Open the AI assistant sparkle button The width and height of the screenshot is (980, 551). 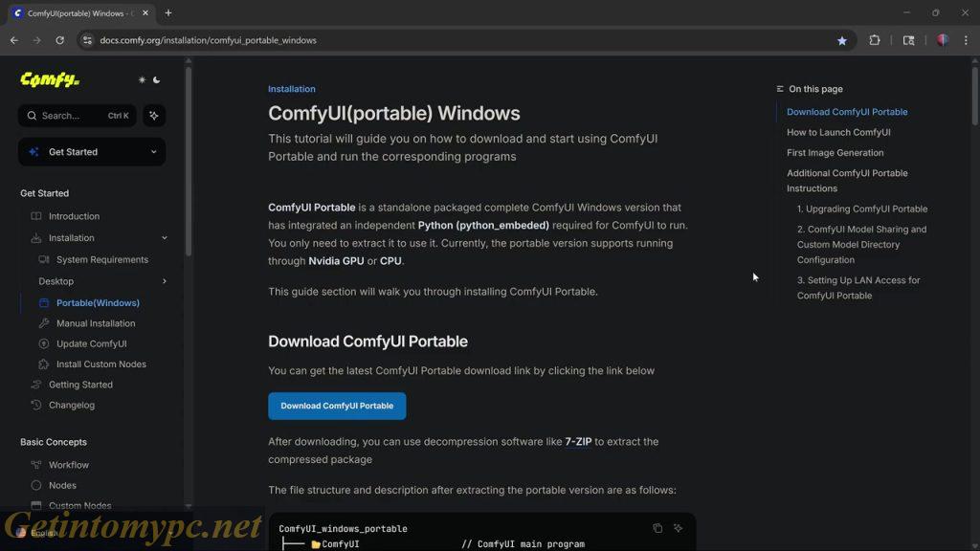tap(154, 116)
